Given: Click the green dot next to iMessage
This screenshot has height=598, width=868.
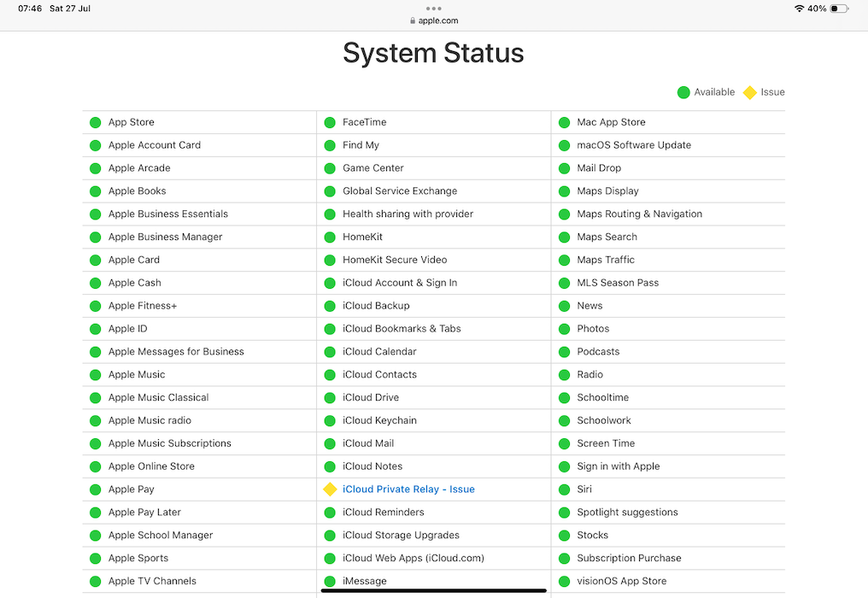Looking at the screenshot, I should [x=330, y=582].
